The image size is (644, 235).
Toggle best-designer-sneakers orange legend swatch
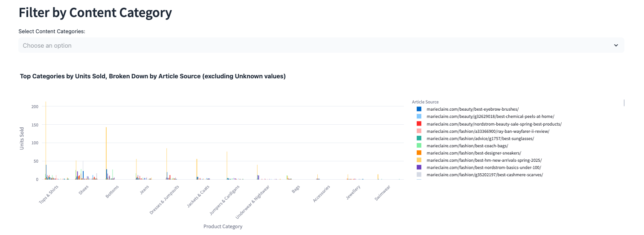(x=419, y=153)
